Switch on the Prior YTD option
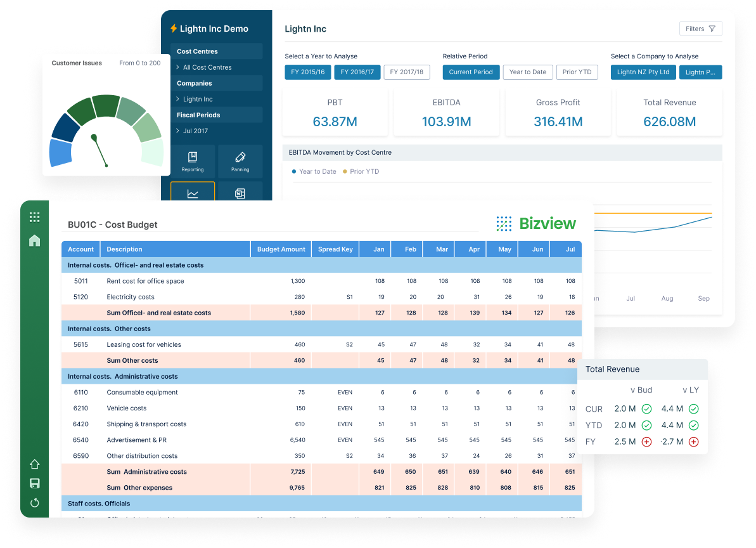The width and height of the screenshot is (756, 548). click(x=577, y=72)
